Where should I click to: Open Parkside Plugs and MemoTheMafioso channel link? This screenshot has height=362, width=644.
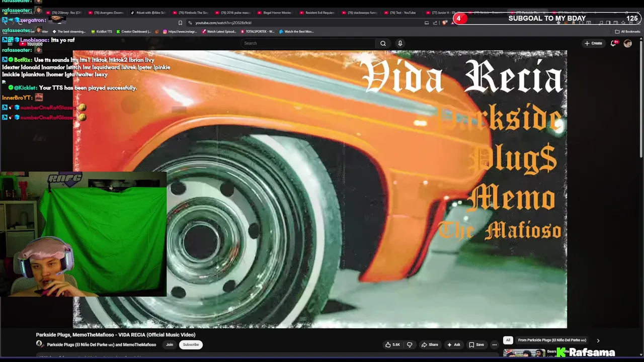point(101,344)
